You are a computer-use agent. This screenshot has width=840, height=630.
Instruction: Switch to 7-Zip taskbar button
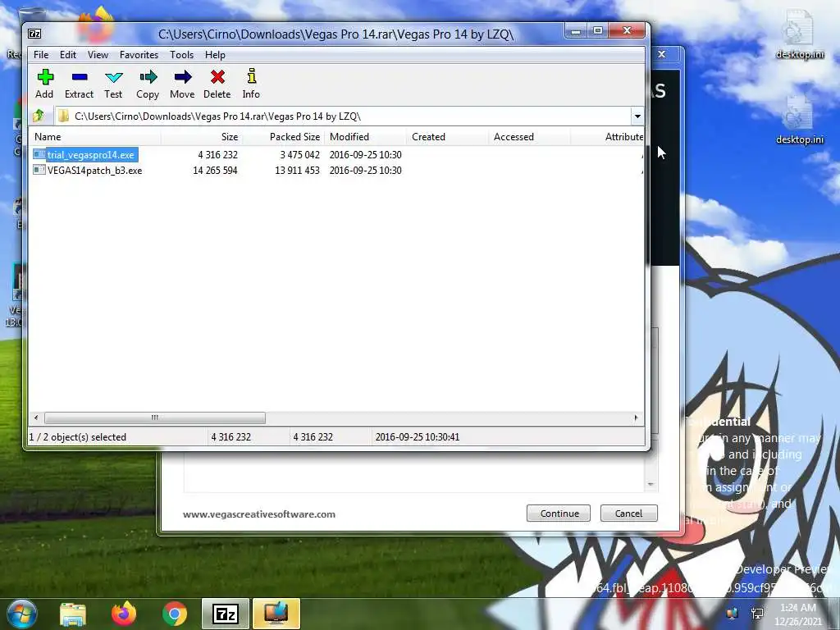point(226,614)
